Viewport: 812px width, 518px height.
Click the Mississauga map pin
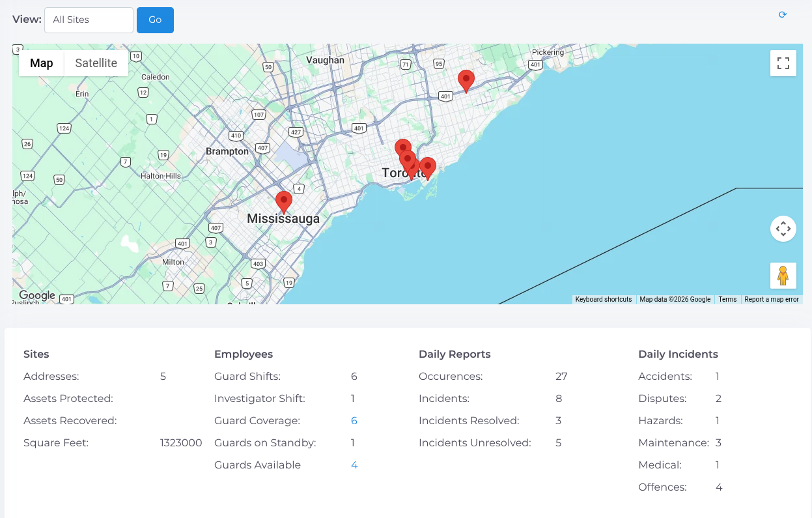(283, 202)
